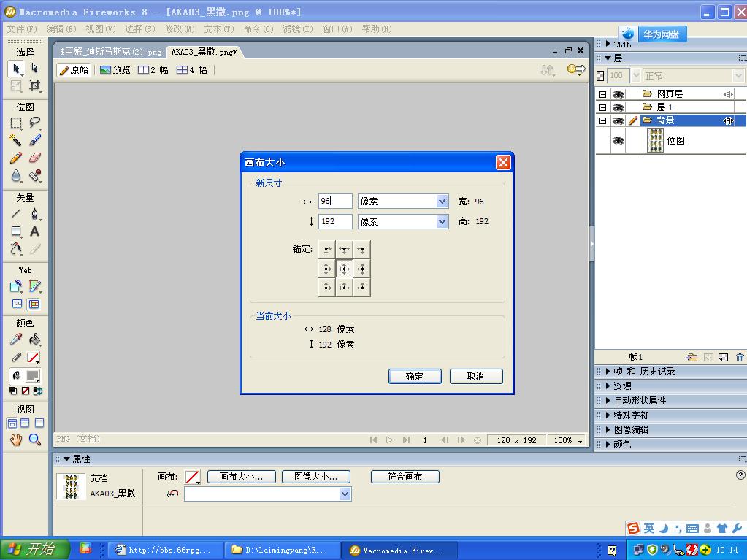Open the width unit 像素 dropdown
Image resolution: width=747 pixels, height=560 pixels.
point(442,201)
